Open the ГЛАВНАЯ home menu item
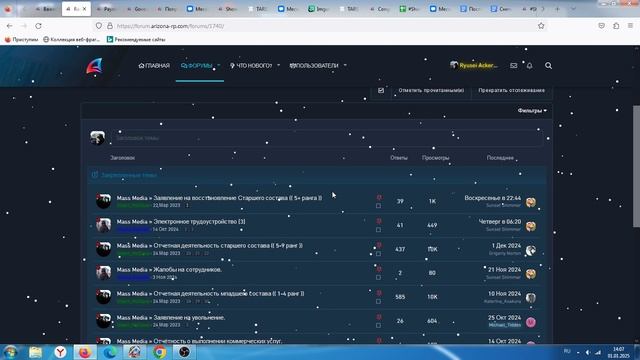 pos(154,66)
